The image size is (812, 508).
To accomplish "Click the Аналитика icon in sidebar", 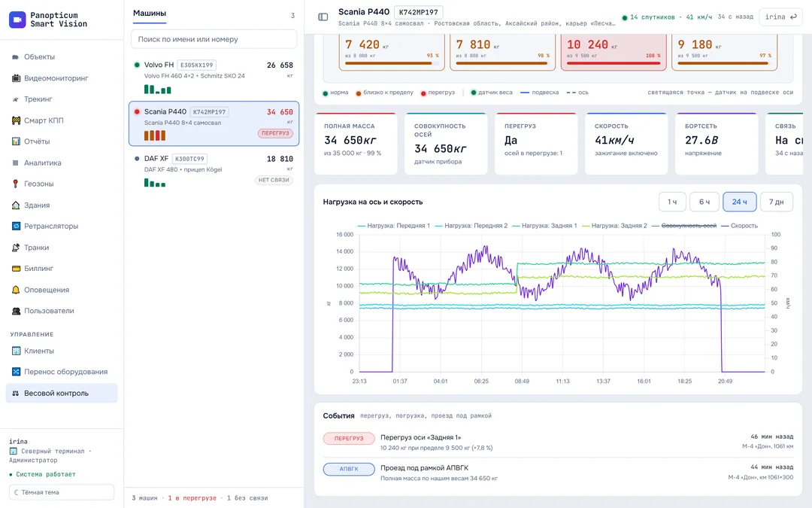I will tap(16, 163).
